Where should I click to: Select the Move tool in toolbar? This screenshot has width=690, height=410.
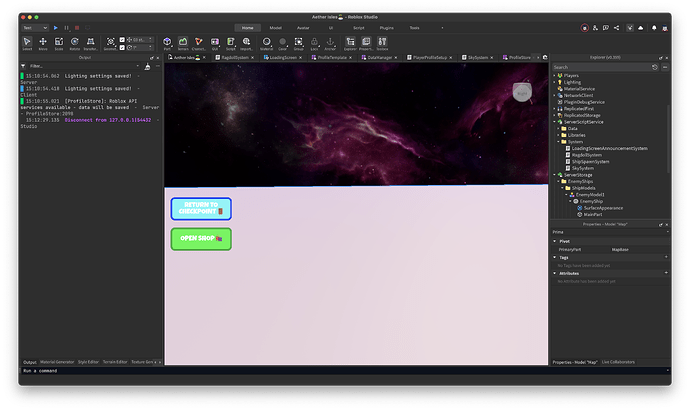pos(43,43)
